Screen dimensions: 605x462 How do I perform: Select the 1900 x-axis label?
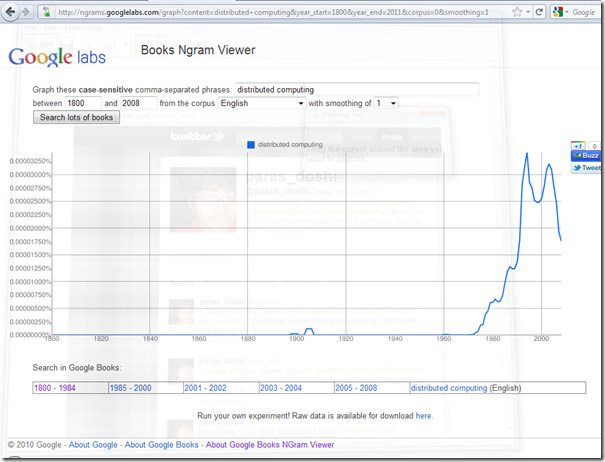pos(296,338)
